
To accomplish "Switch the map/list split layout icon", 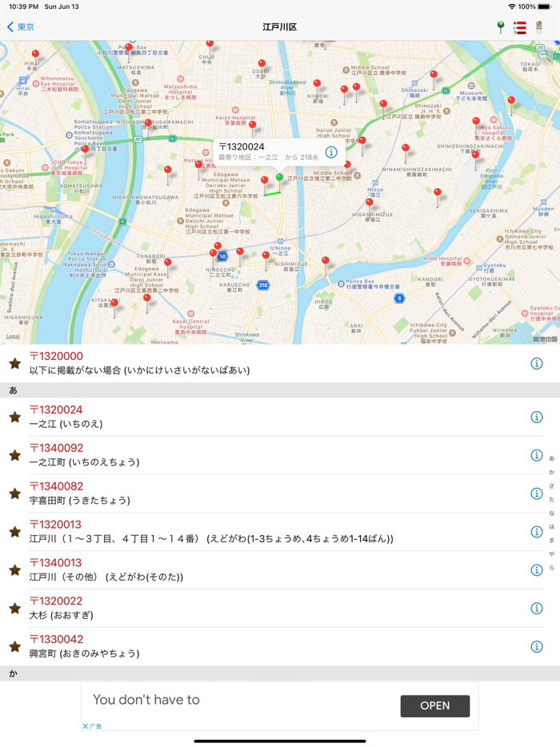I will 539,27.
